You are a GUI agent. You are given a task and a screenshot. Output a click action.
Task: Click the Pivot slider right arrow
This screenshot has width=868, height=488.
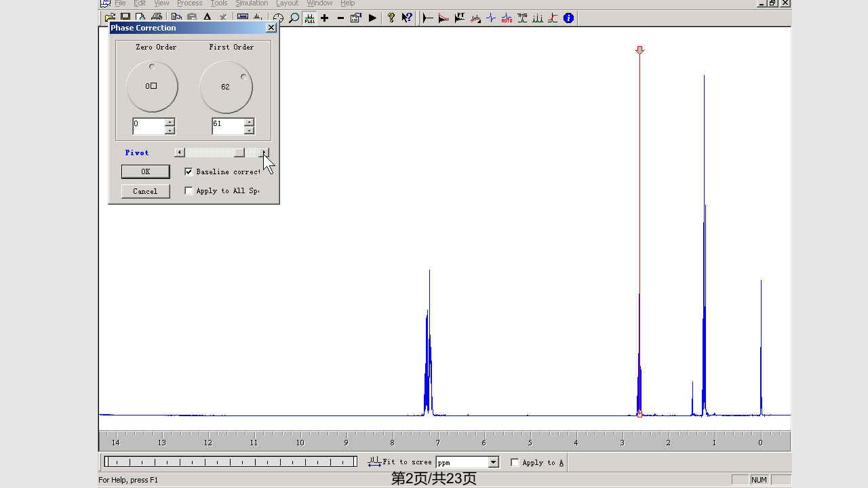(264, 152)
